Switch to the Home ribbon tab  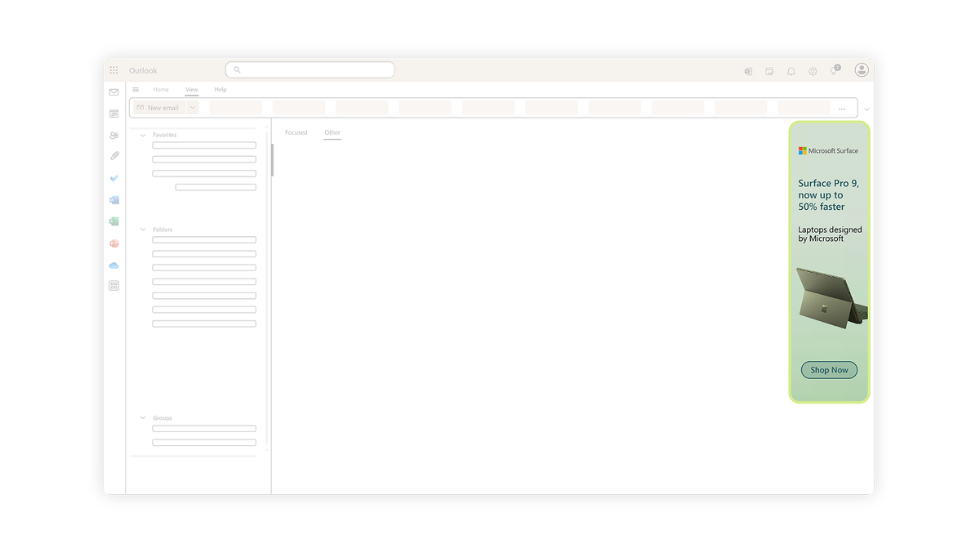(161, 90)
